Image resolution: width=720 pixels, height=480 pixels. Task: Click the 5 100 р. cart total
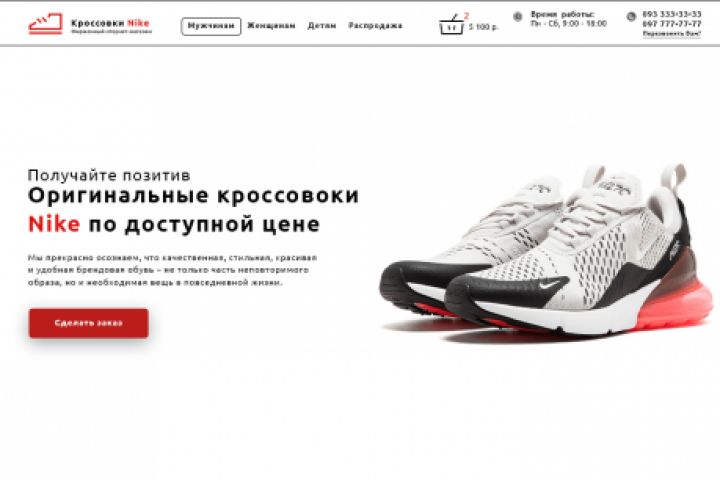click(483, 28)
